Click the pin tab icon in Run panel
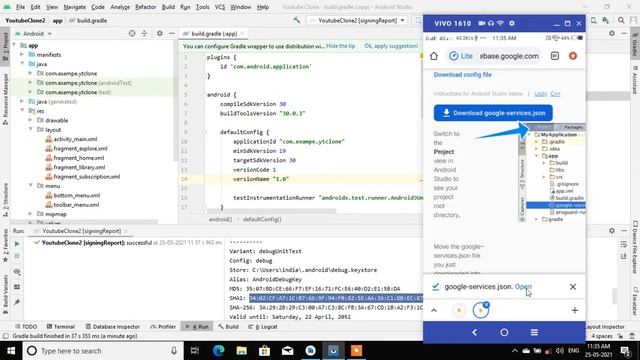This screenshot has height=360, width=640. tap(17, 302)
